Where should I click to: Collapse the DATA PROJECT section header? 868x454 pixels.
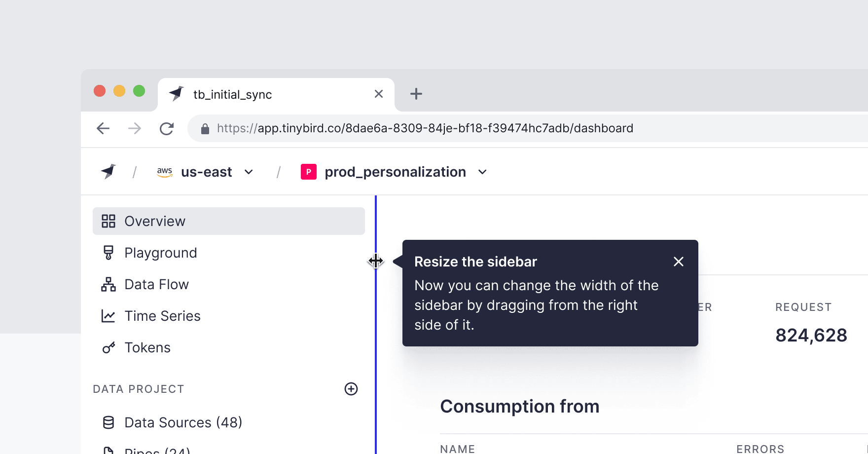[x=139, y=389]
